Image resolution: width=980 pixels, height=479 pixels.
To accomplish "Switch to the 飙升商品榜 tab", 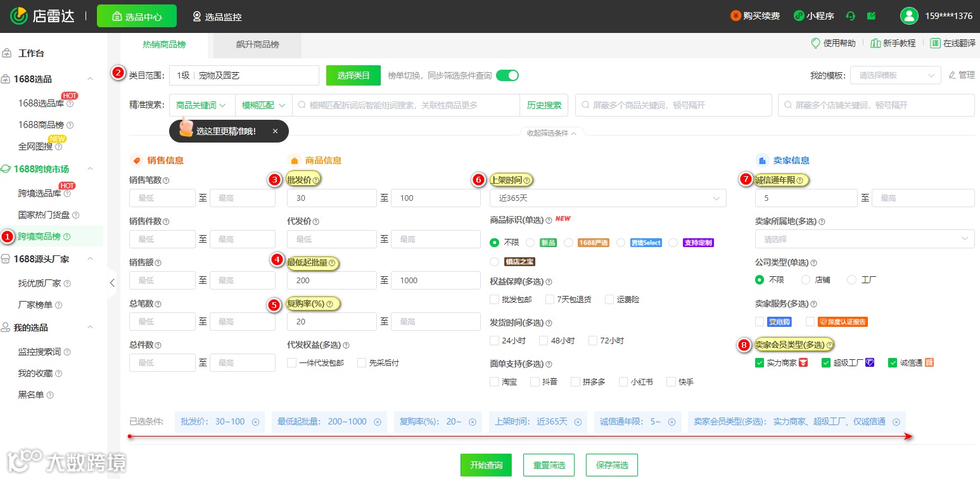I will pos(257,45).
